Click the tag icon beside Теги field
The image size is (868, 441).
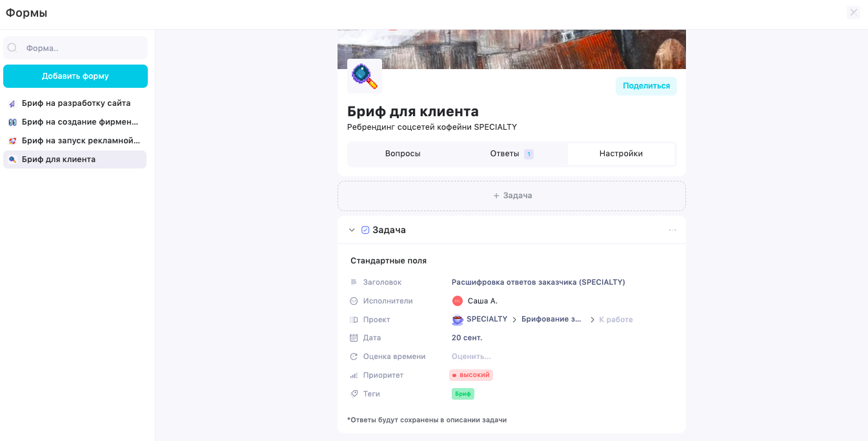point(353,393)
